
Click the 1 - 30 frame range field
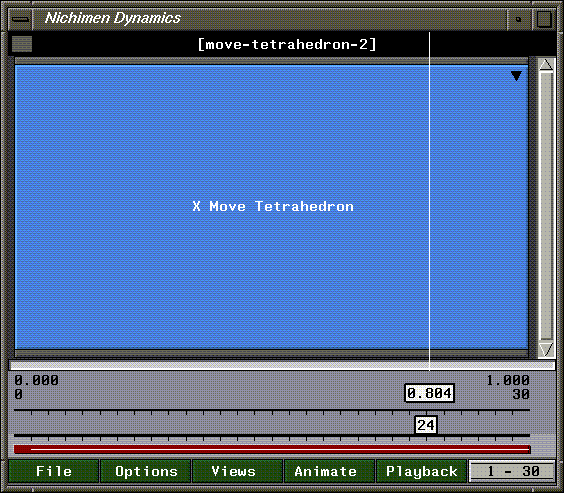tap(512, 471)
